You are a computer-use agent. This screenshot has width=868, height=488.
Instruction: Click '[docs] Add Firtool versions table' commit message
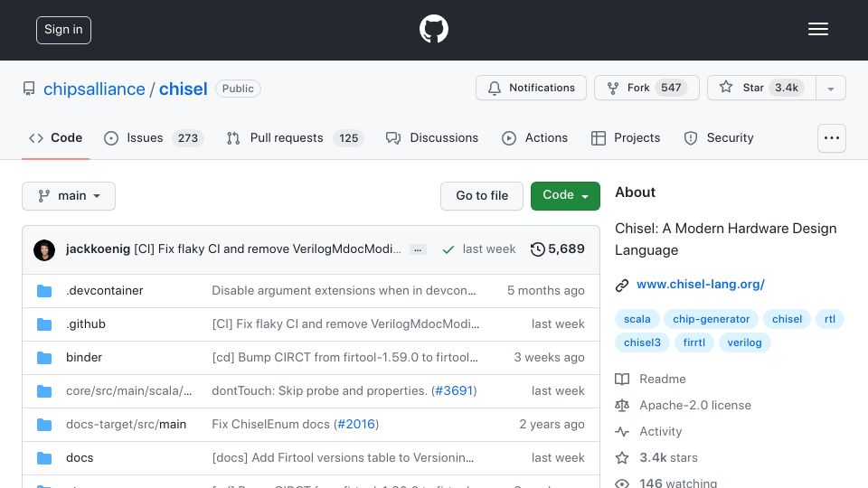pos(343,457)
